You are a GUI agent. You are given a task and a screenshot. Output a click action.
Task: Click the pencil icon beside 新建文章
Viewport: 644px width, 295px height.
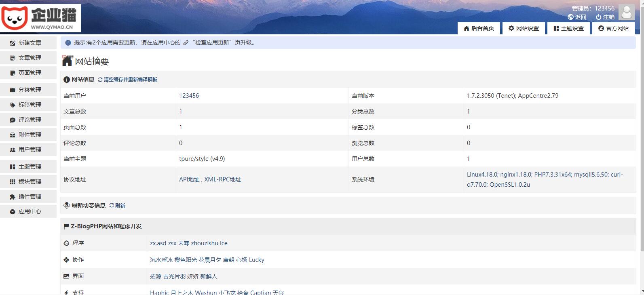pos(13,43)
